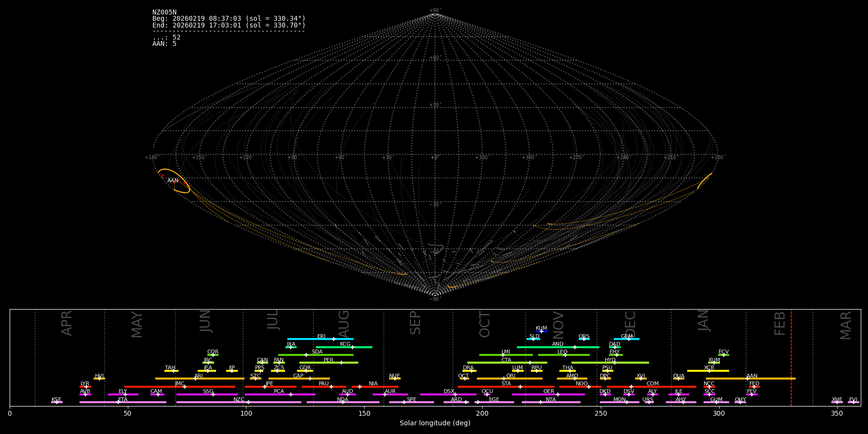Click the AUG month label
This screenshot has width=868, height=434.
point(344,323)
